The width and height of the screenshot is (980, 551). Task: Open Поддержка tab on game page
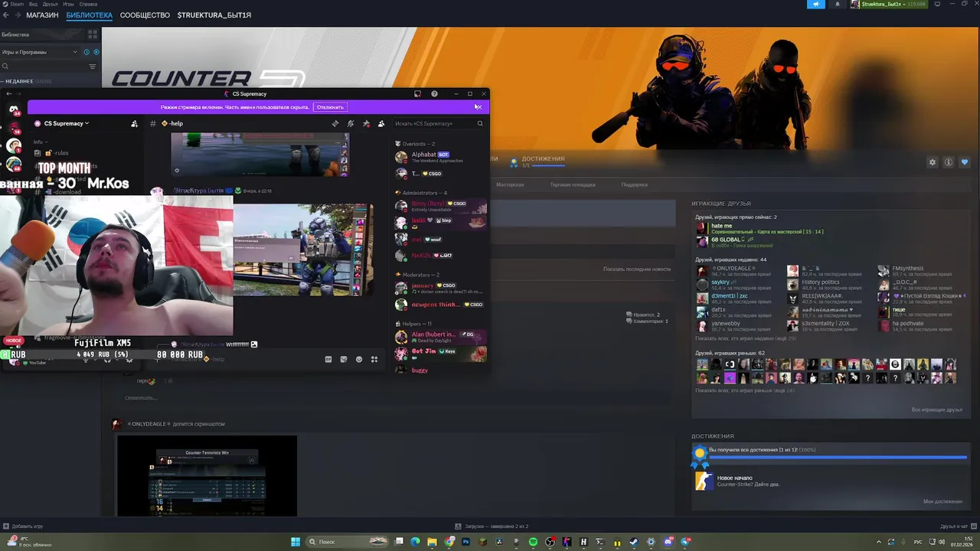pyautogui.click(x=634, y=184)
